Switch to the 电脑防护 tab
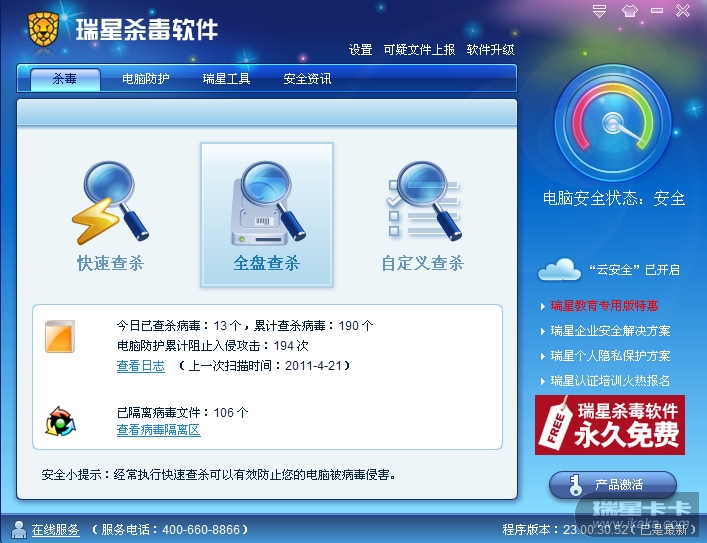The height and width of the screenshot is (543, 707). pos(146,79)
